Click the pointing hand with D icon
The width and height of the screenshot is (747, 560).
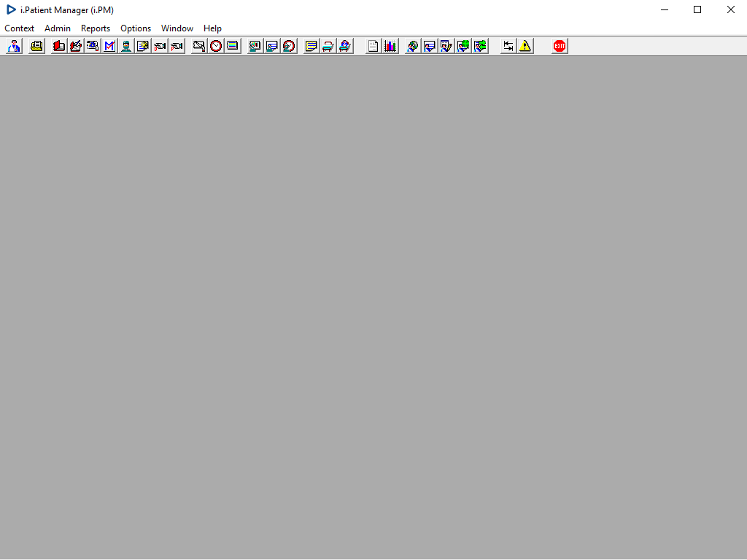(160, 46)
